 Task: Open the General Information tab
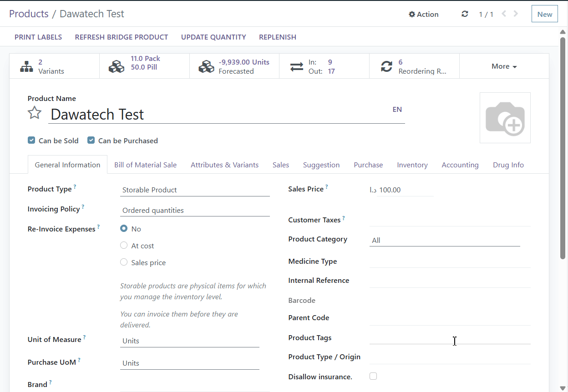point(67,165)
